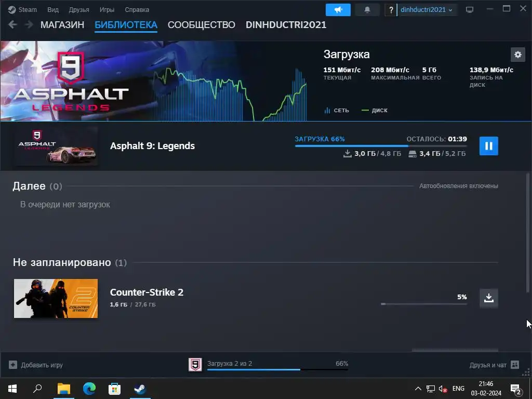Click the 151 Мбит/с current speed

342,70
